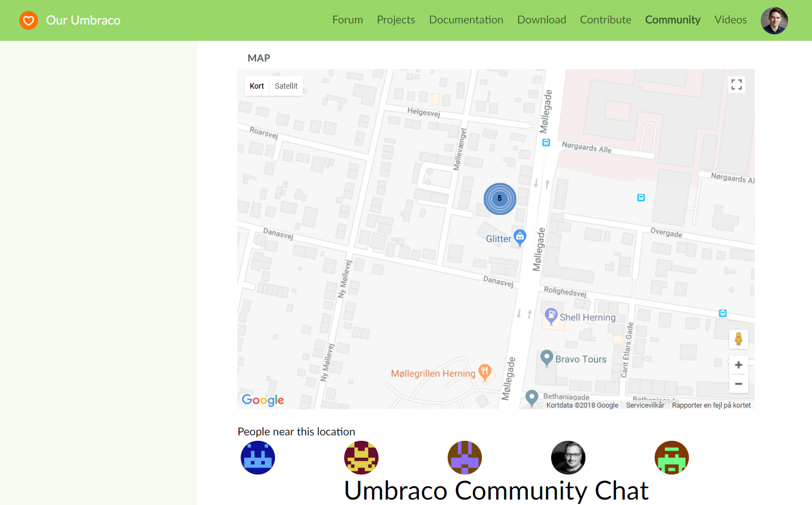The image size is (812, 505).
Task: Zoom in using the plus control
Action: tap(738, 365)
